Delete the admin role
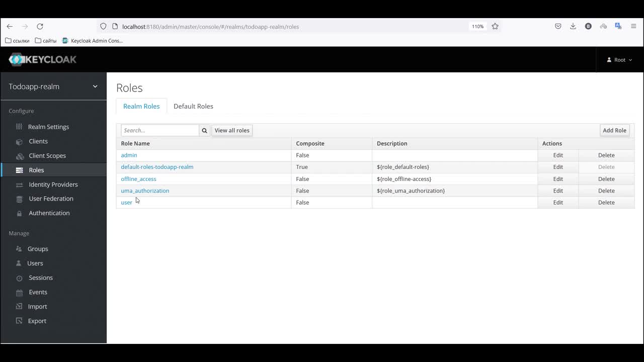 606,155
